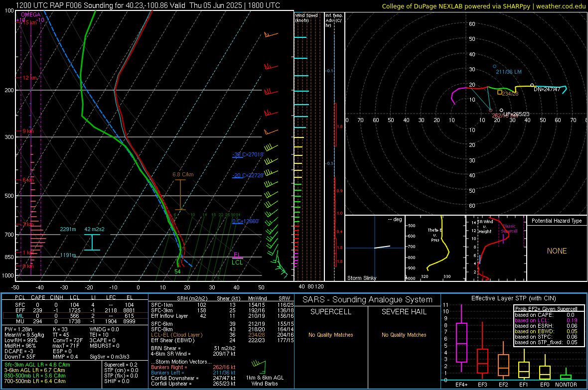Click the SUPERCELL analogue column header

click(331, 312)
